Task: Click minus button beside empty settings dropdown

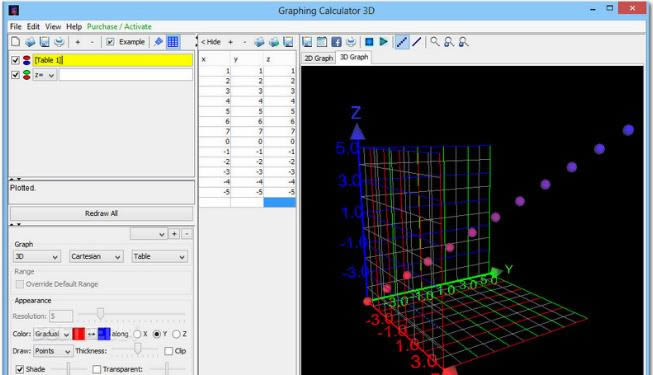Action: click(x=187, y=234)
